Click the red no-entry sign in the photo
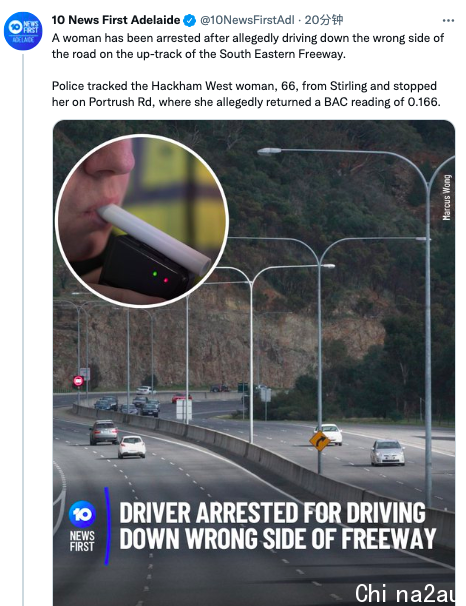466x606 pixels. (78, 381)
